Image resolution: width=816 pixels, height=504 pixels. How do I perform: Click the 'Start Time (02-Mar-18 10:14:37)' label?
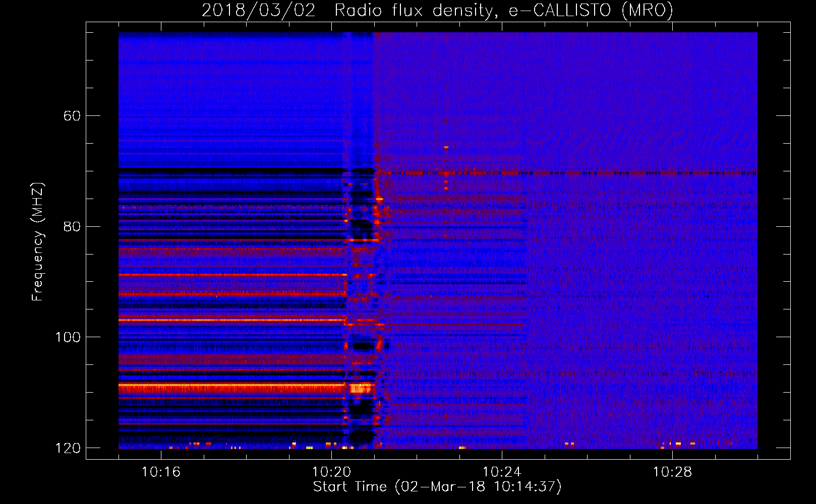[x=437, y=487]
